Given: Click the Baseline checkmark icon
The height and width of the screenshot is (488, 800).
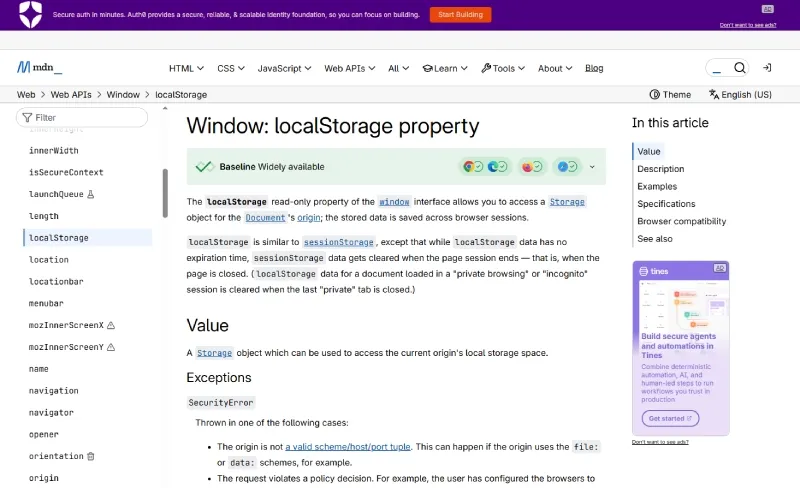Looking at the screenshot, I should click(205, 166).
